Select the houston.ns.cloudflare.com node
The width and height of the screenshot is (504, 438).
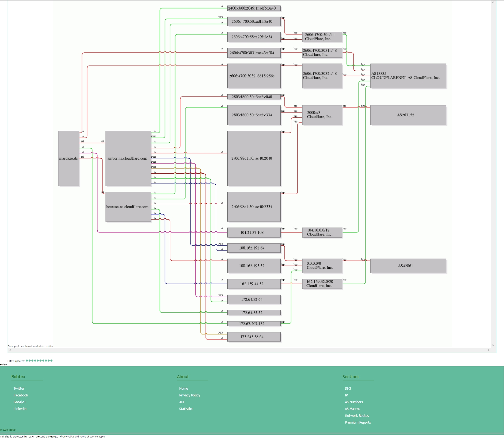(x=128, y=207)
